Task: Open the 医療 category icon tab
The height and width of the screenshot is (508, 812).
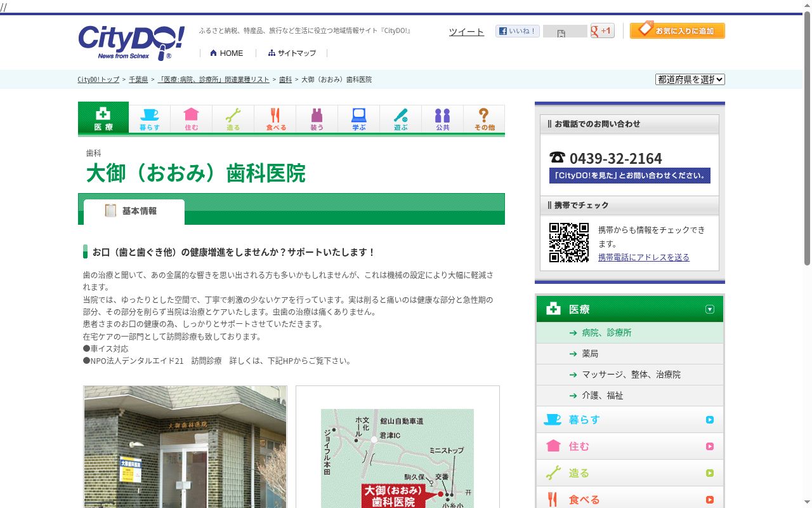Action: 103,118
